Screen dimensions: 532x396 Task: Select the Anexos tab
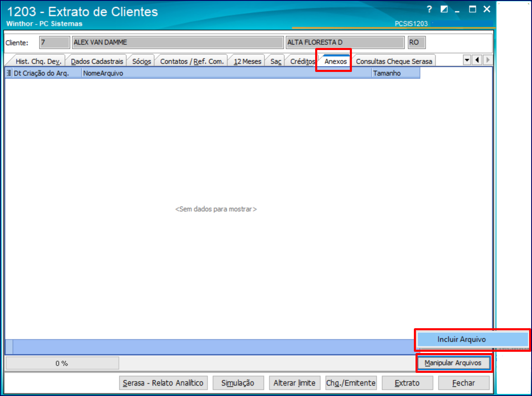[x=335, y=61]
